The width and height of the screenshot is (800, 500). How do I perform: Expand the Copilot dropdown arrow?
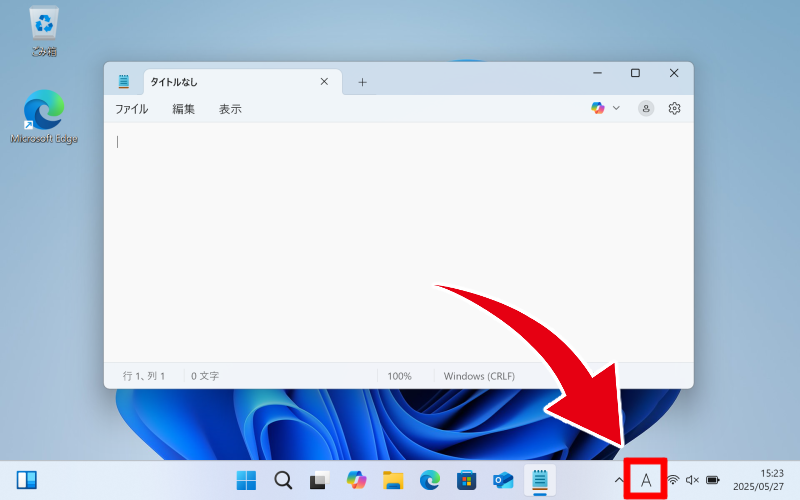pyautogui.click(x=616, y=108)
